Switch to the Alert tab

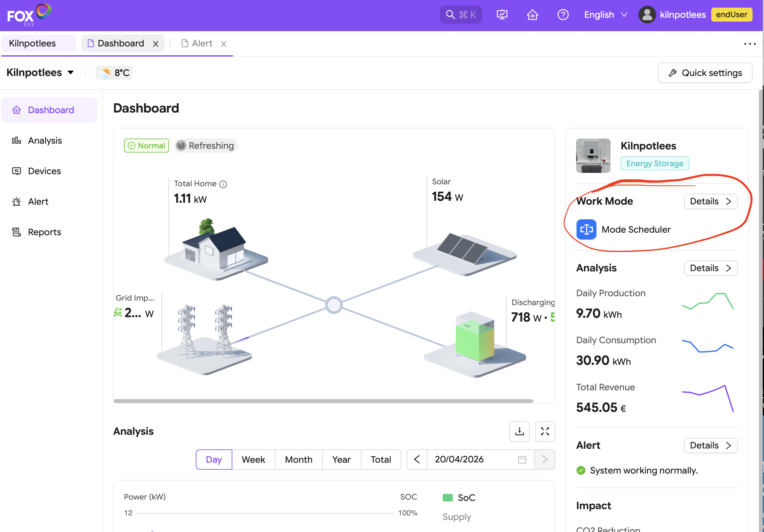click(x=202, y=44)
